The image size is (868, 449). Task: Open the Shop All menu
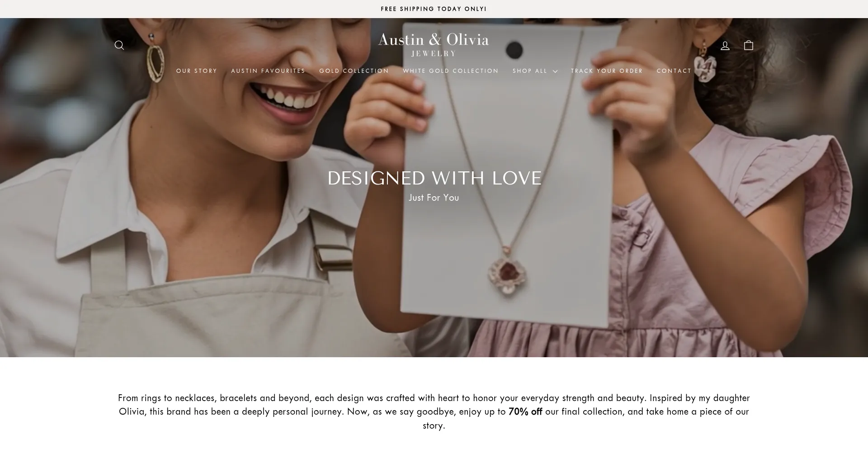coord(535,71)
